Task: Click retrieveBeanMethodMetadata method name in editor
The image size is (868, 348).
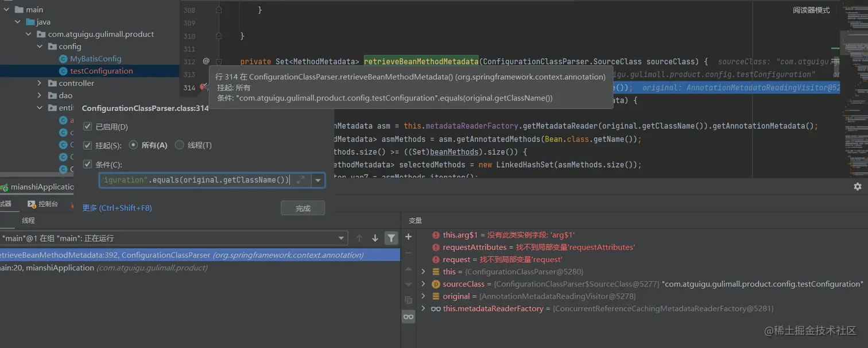Action: pos(421,61)
